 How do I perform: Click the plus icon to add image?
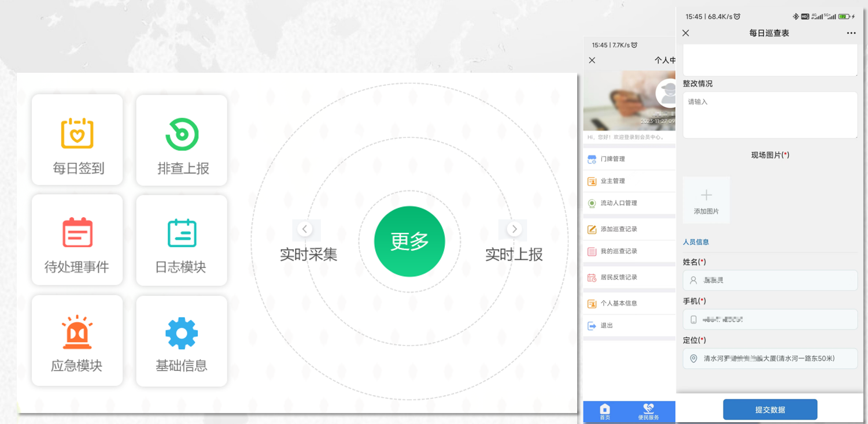coord(706,195)
